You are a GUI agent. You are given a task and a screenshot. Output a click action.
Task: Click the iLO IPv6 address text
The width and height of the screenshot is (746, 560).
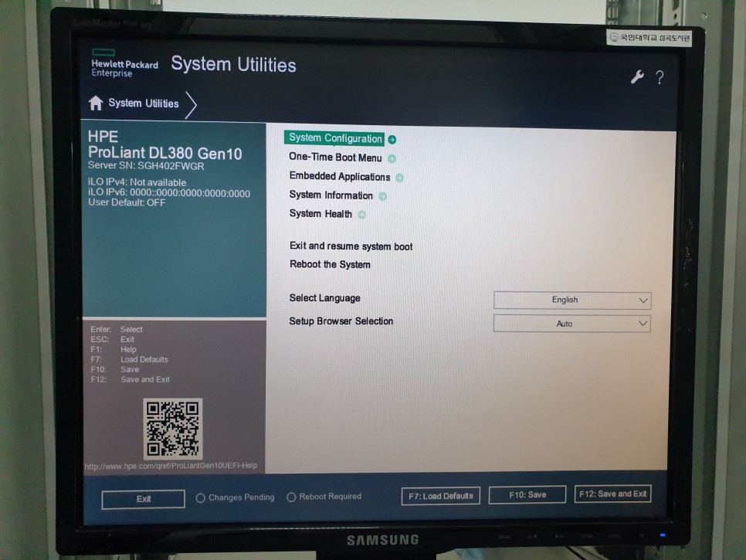point(169,193)
